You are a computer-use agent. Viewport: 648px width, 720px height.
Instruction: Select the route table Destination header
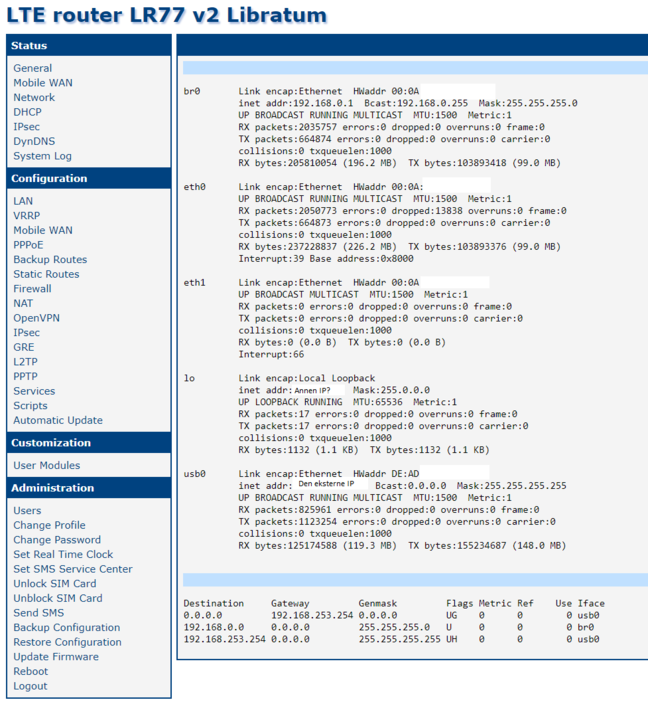(x=214, y=603)
